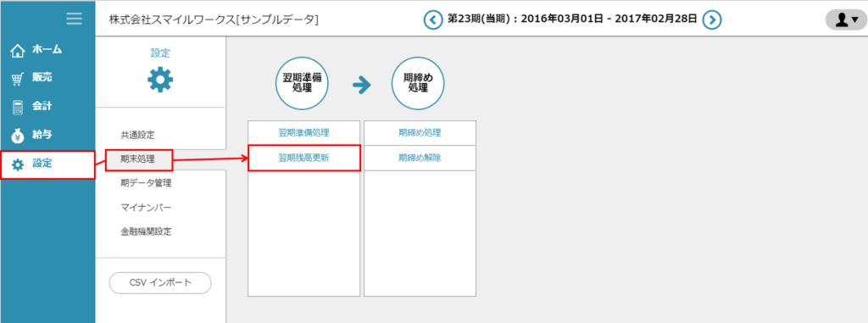Click the CSV インポート button
Image resolution: width=868 pixels, height=323 pixels.
coord(160,282)
